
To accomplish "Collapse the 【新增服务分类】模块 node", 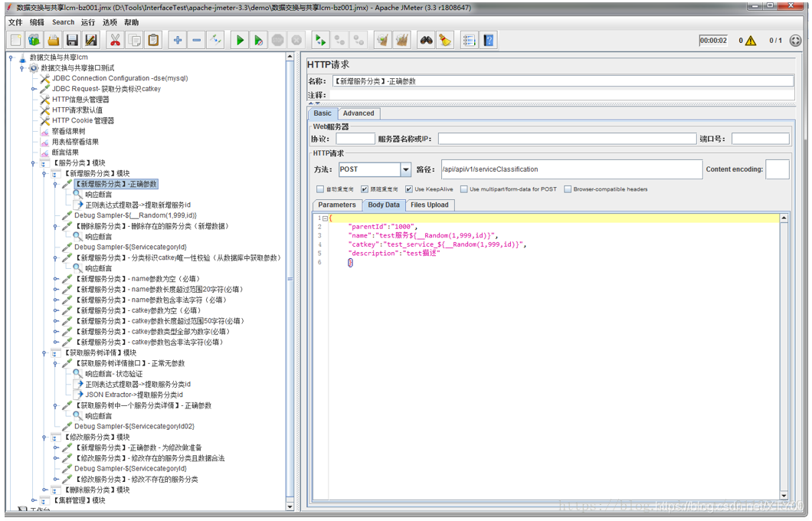I will coord(44,173).
